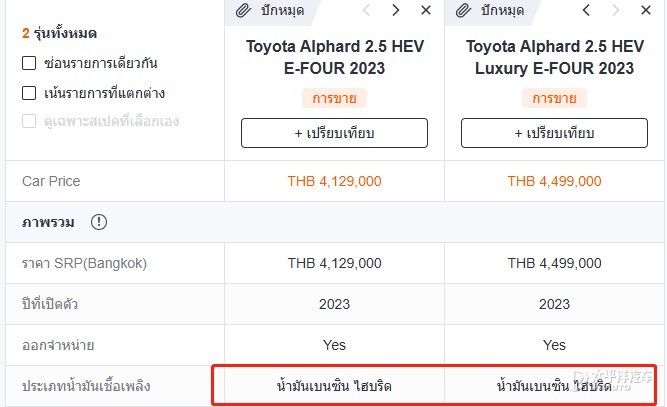Screen dimensions: 667x407
Task: Click + เปรียบเทียบ under Alphard E-FOUR 2023
Action: [334, 133]
